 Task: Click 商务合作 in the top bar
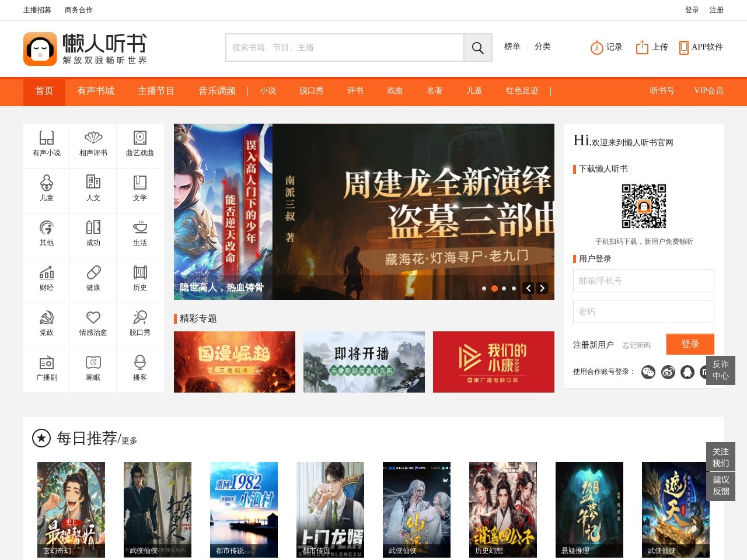click(79, 10)
